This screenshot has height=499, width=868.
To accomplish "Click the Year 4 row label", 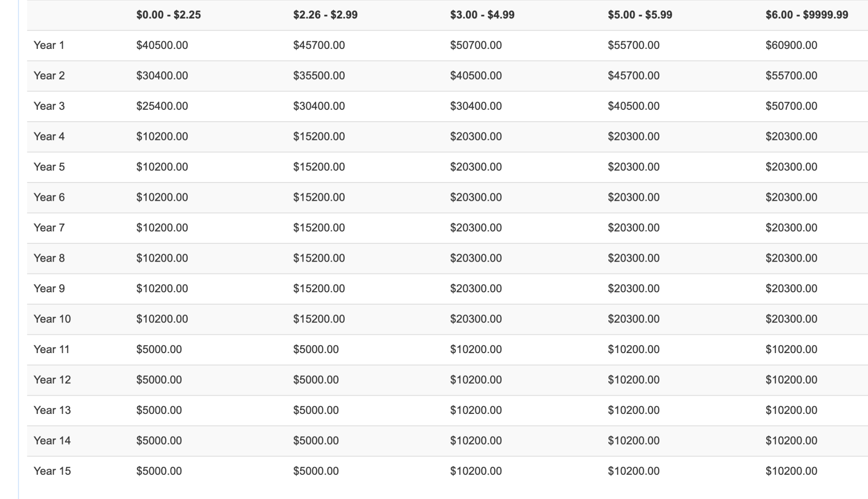I will 49,136.
